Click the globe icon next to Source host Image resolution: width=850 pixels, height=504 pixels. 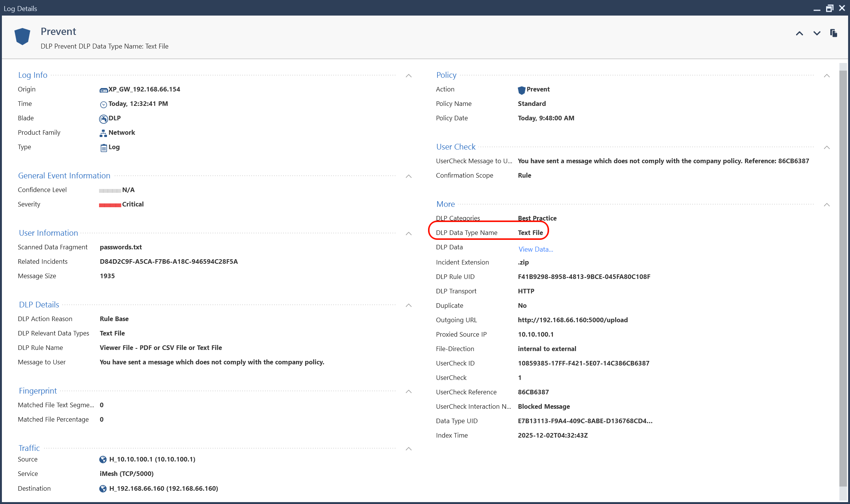(x=103, y=460)
